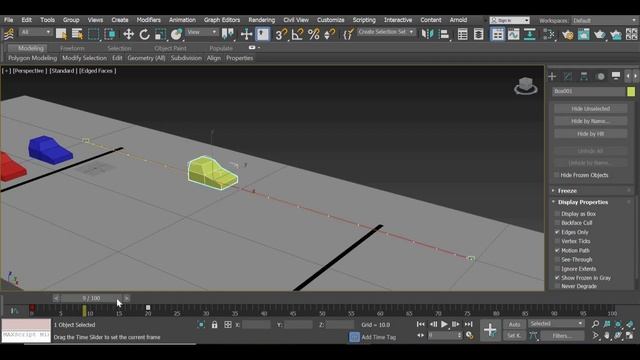This screenshot has width=640, height=360.
Task: Click the Mirror tool icon
Action: 427,34
